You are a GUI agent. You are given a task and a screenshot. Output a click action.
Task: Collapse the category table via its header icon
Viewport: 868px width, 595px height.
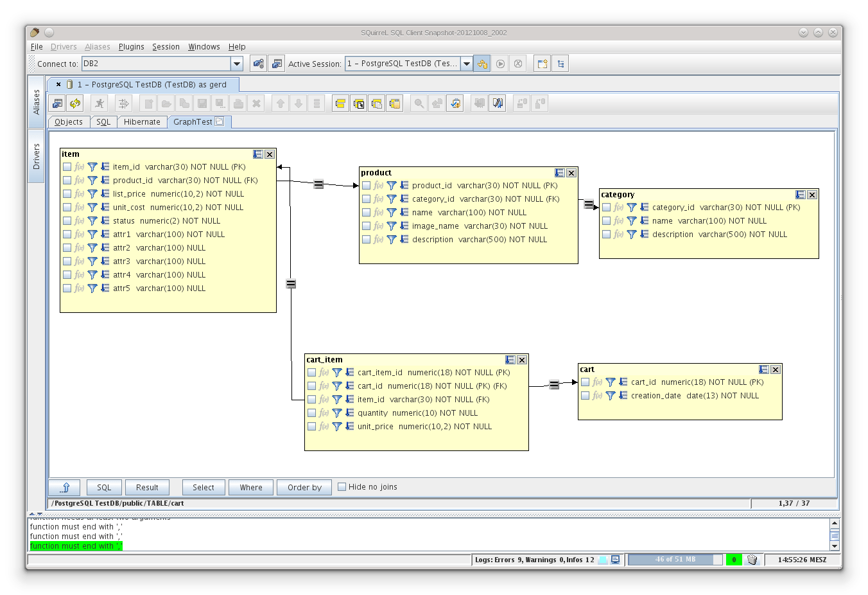[x=799, y=194]
